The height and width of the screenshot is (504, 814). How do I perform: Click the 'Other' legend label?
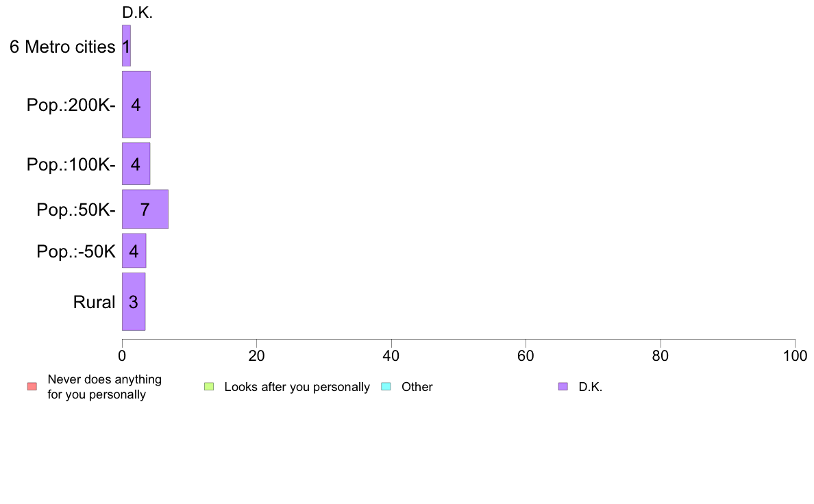click(417, 387)
